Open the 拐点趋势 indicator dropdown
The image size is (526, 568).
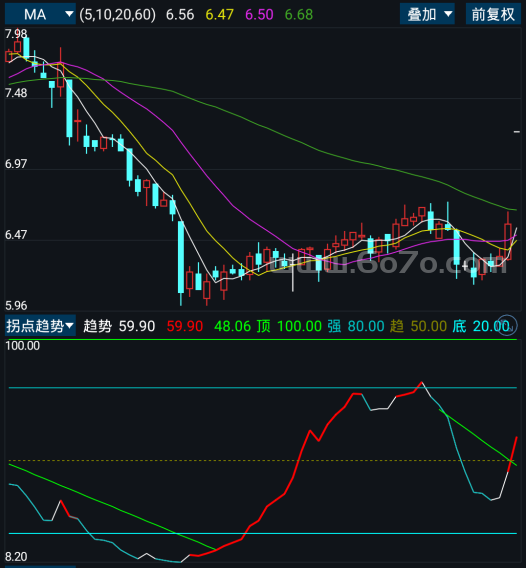pyautogui.click(x=40, y=326)
